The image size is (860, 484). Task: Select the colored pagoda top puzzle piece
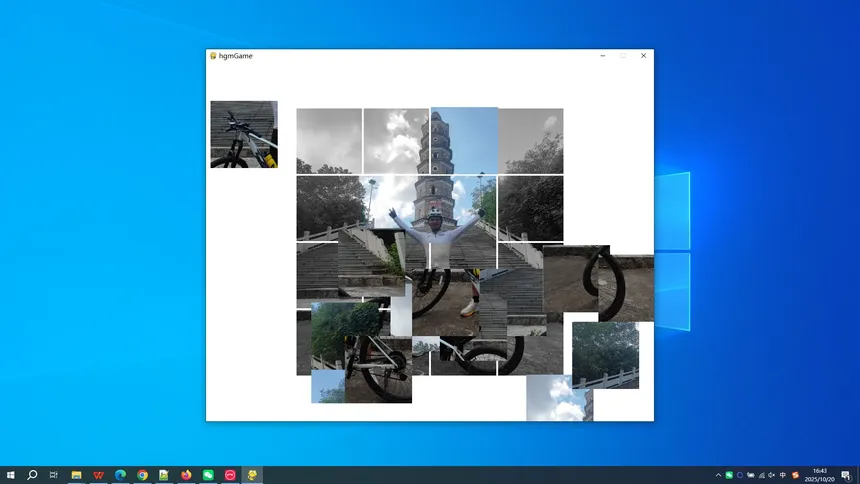(x=464, y=140)
